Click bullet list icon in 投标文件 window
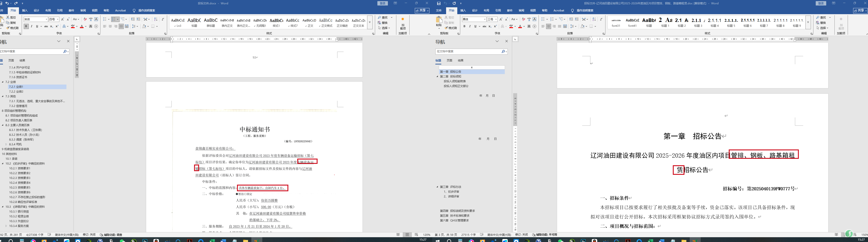The width and height of the screenshot is (868, 242). click(x=105, y=19)
